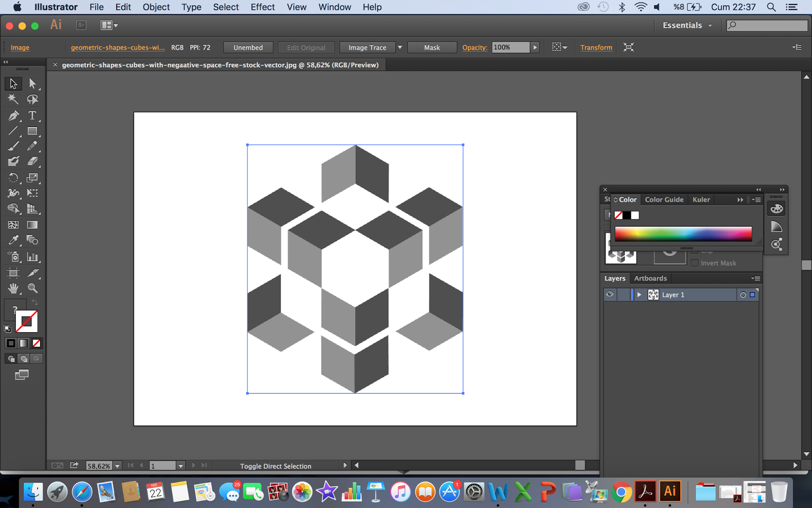
Task: Hide Layer 1 with eye icon
Action: tap(610, 295)
